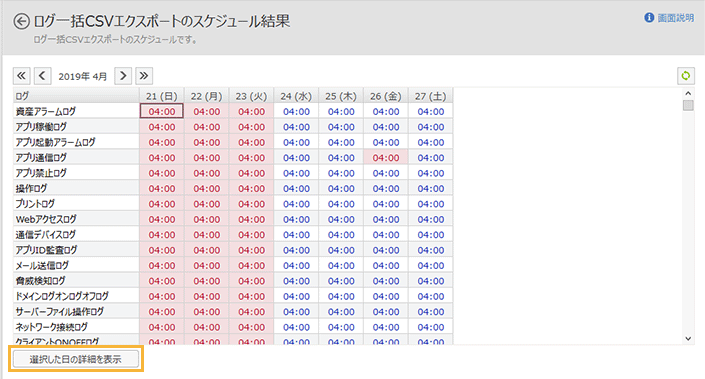Jump forward with double-right chevron button
This screenshot has height=379, width=705.
144,76
